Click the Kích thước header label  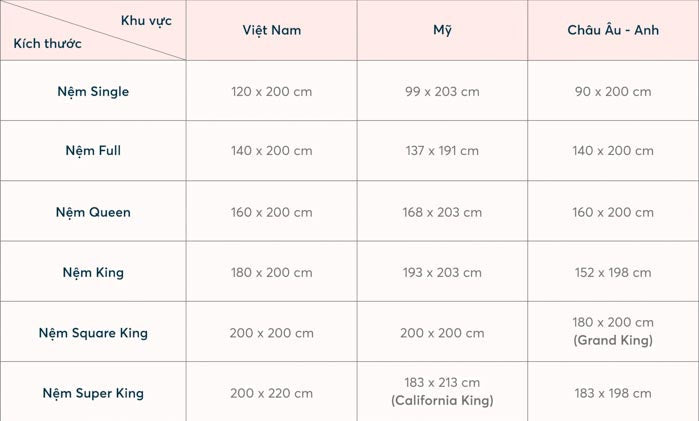48,43
